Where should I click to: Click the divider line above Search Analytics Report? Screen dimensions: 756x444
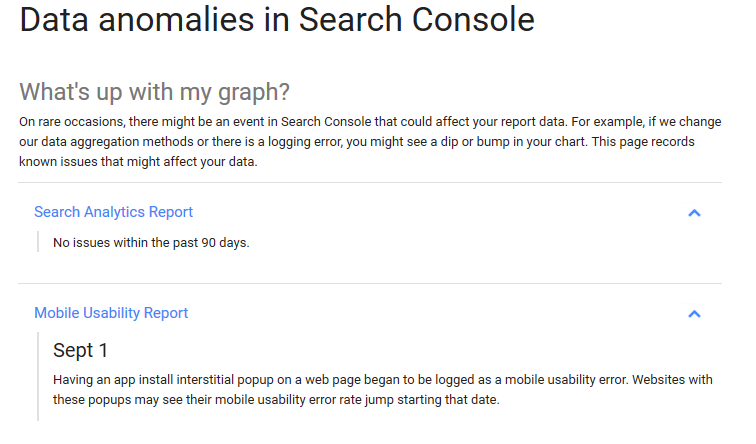(x=370, y=183)
